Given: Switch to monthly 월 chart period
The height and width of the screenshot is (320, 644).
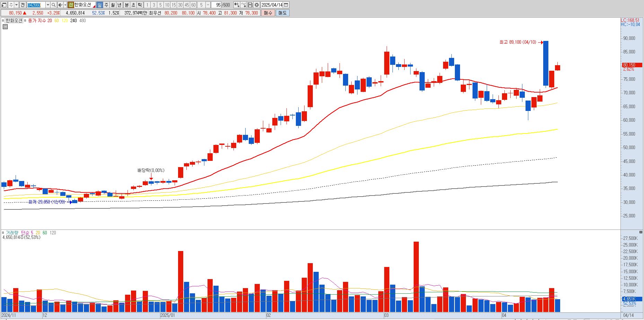Looking at the screenshot, I should click(x=113, y=5).
